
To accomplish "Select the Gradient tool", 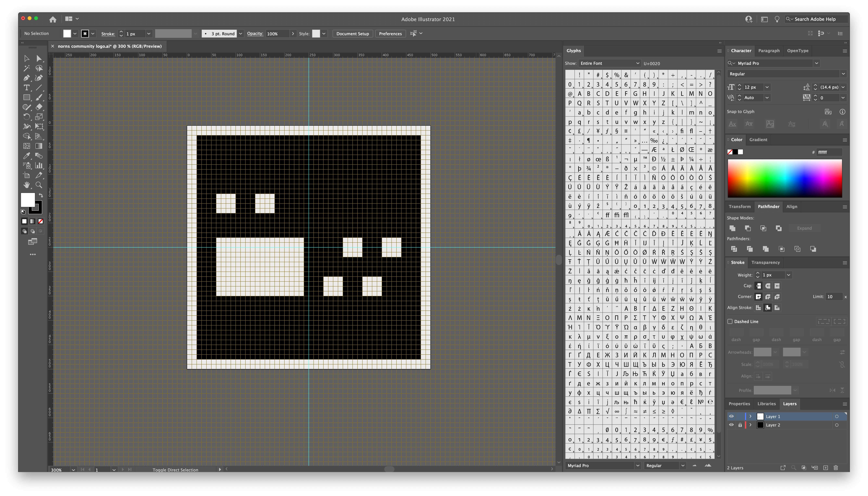I will (39, 146).
